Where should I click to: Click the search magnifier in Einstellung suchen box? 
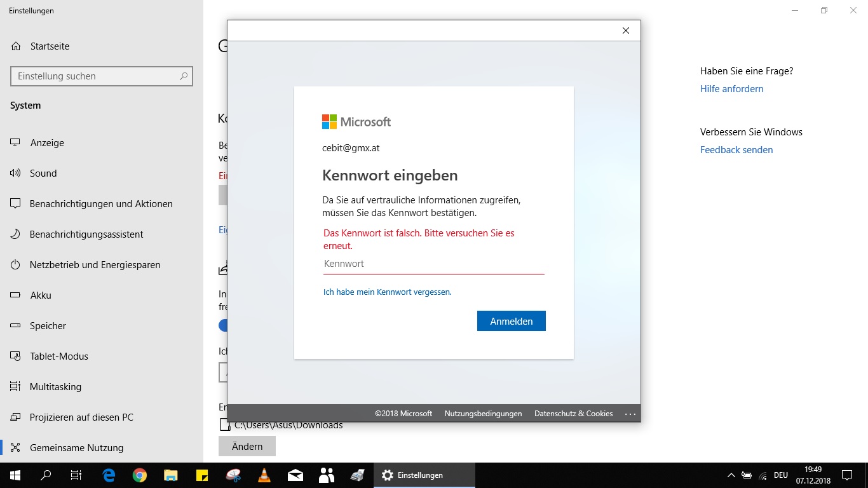[x=184, y=76]
